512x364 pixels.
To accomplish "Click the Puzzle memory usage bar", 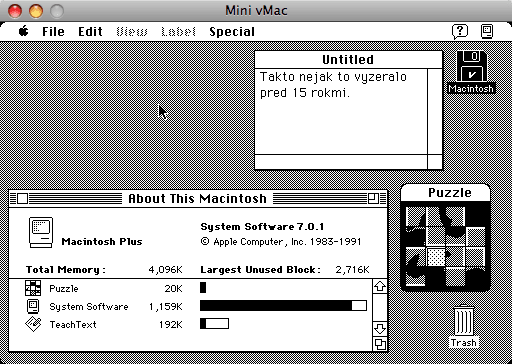I will (203, 287).
